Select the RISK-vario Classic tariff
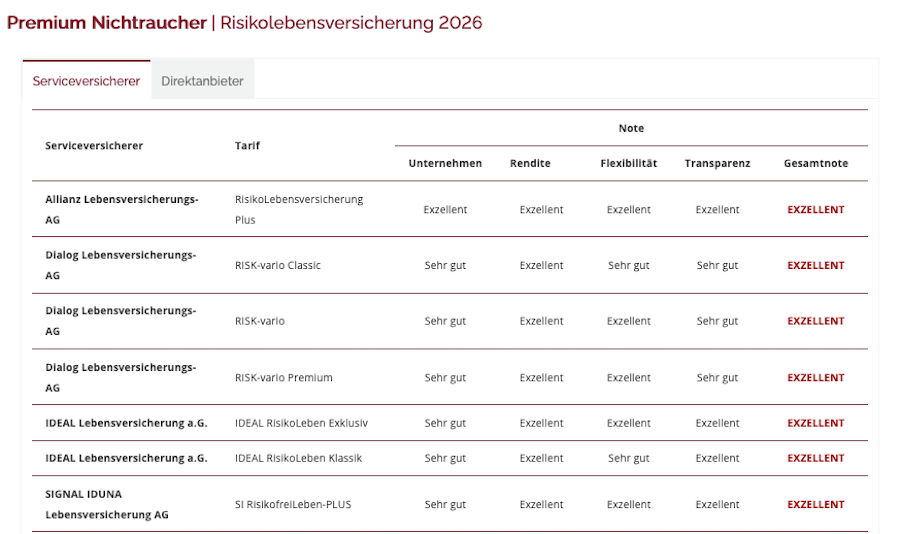 click(x=277, y=265)
